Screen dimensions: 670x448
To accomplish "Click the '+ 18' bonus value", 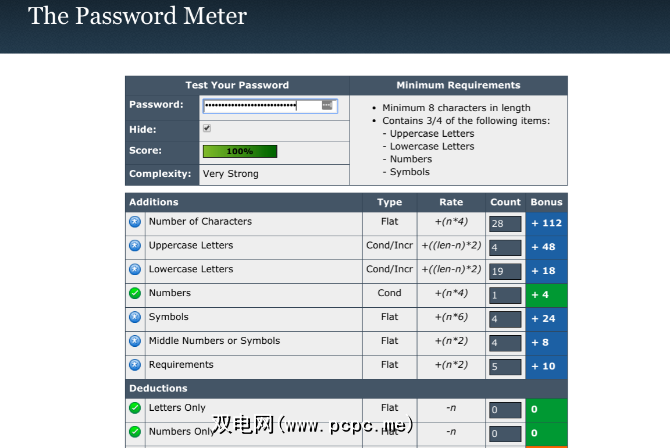I will (543, 271).
